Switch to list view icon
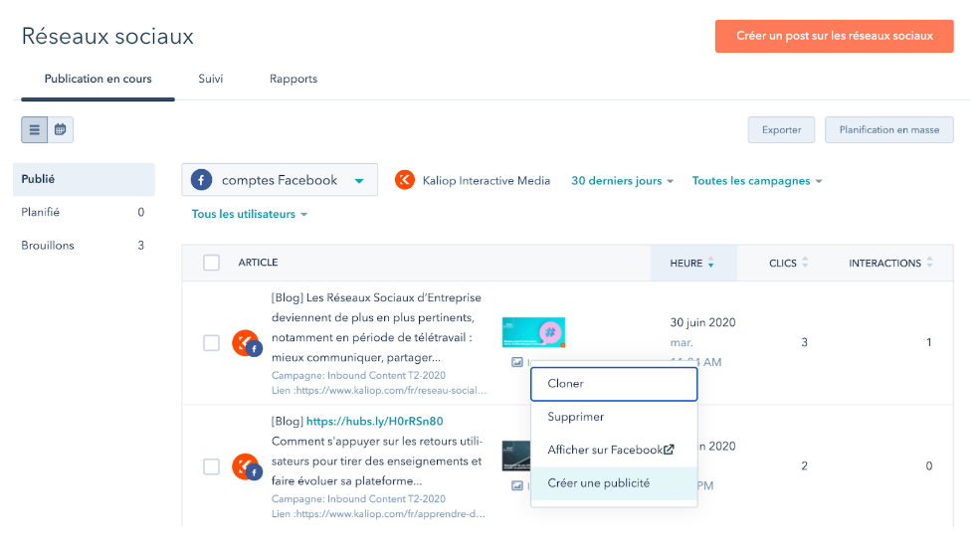The width and height of the screenshot is (980, 556). coord(35,129)
